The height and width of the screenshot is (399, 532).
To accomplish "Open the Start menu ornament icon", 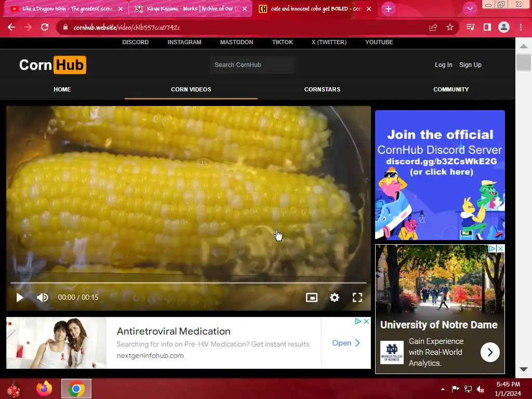I will 14,389.
